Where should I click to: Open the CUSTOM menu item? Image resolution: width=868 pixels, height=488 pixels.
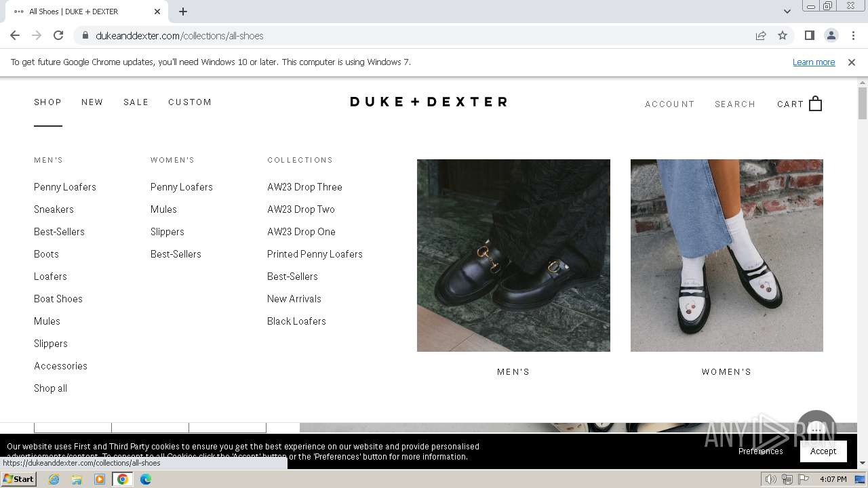click(x=190, y=102)
